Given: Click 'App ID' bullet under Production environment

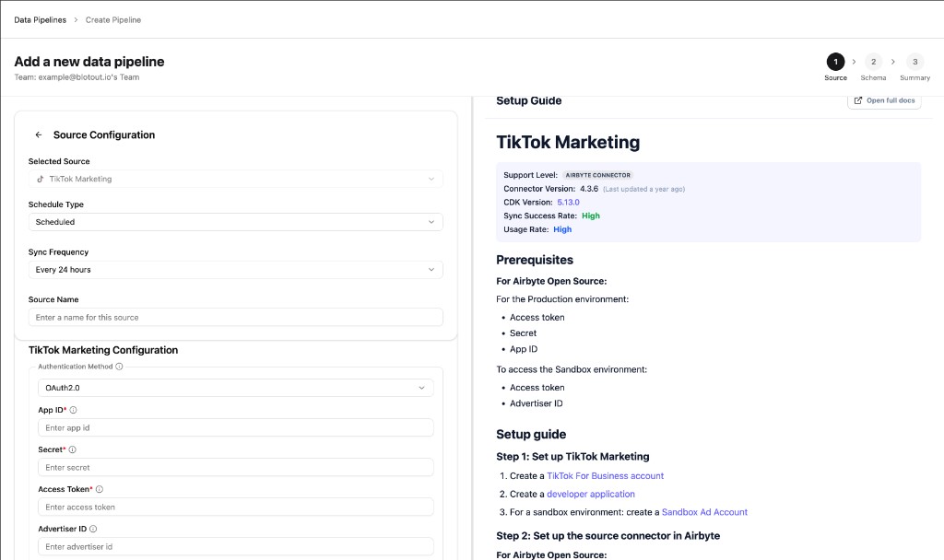Looking at the screenshot, I should tap(524, 349).
